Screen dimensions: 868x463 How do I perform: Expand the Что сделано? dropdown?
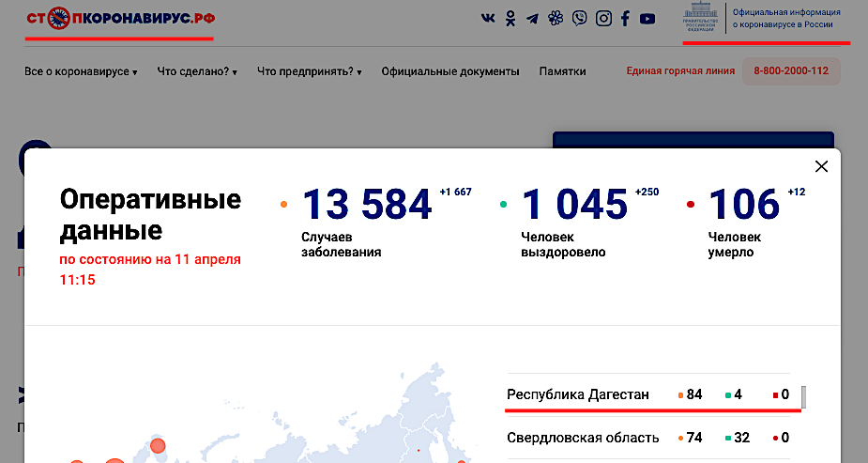(x=197, y=71)
